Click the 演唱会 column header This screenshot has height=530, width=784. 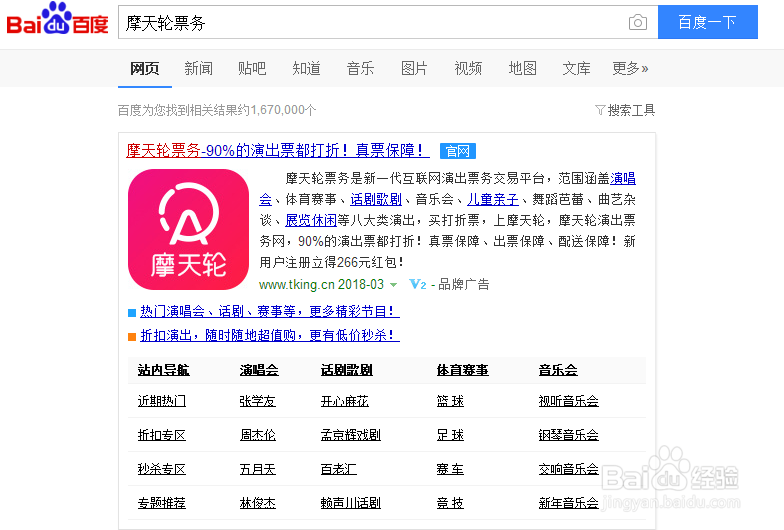259,370
